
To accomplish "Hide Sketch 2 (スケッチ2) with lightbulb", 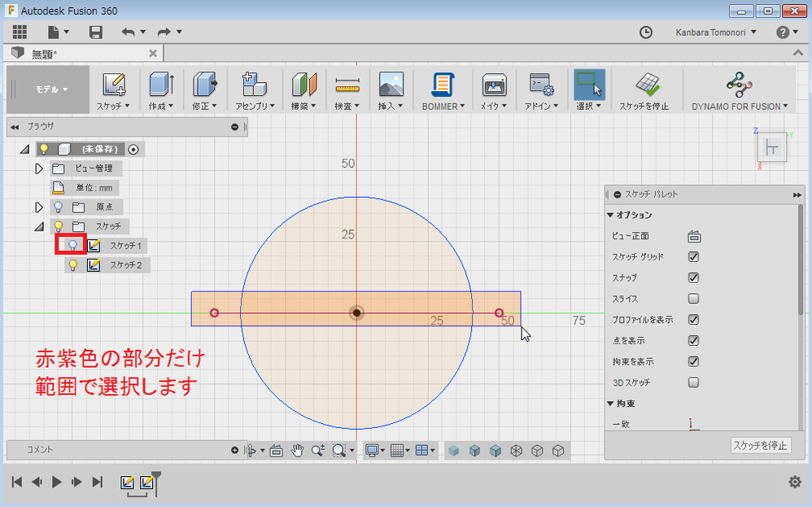I will click(x=73, y=265).
